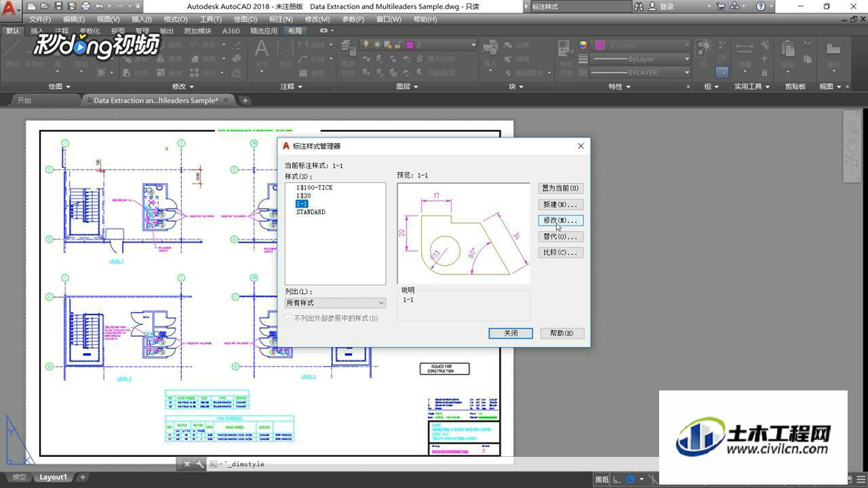Toggle the 不列出外部参照中的样式 checkbox
The image size is (868, 488).
pos(289,318)
